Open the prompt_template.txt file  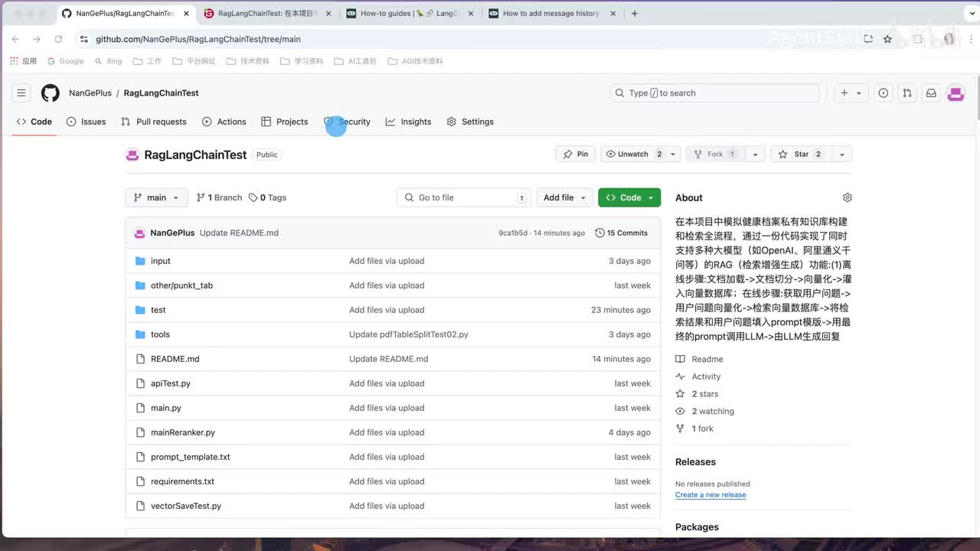[191, 457]
